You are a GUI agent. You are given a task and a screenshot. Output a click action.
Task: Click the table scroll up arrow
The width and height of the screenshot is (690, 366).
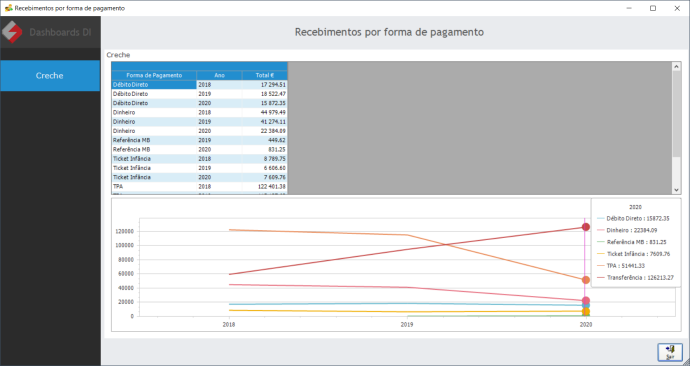(676, 66)
